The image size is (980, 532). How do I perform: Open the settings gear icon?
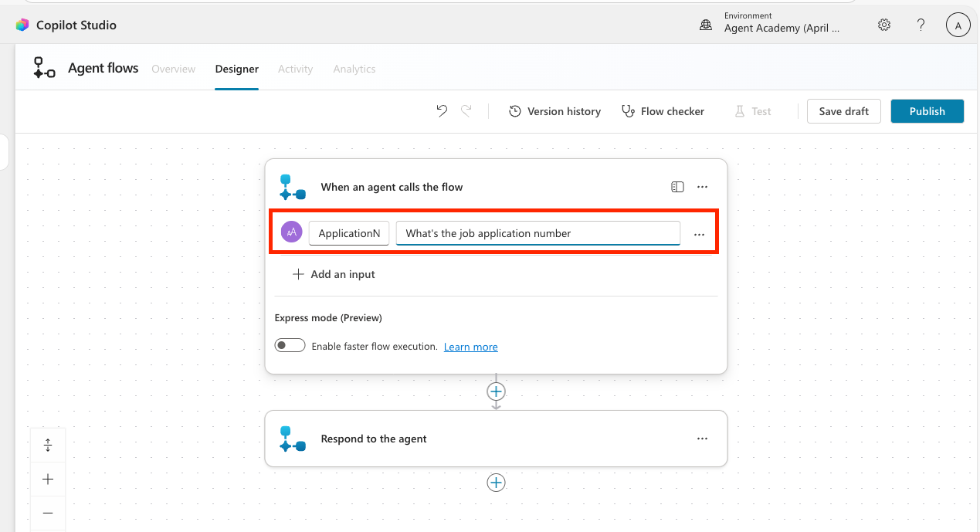tap(884, 25)
